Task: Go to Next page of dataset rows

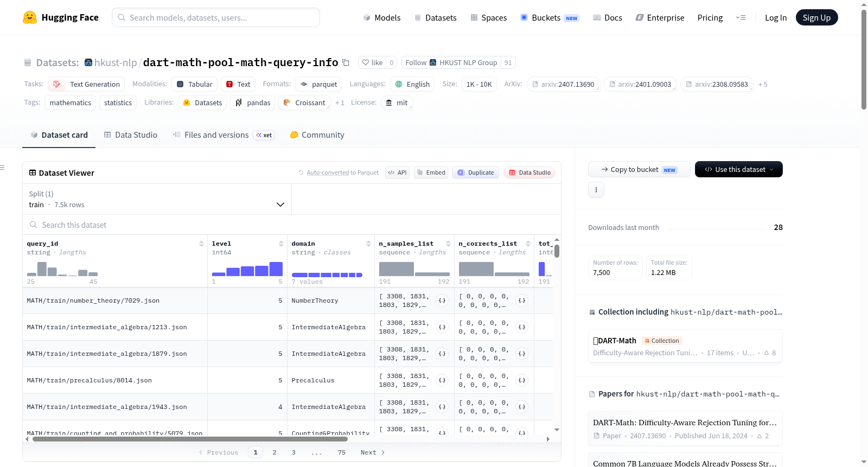Action: click(373, 452)
